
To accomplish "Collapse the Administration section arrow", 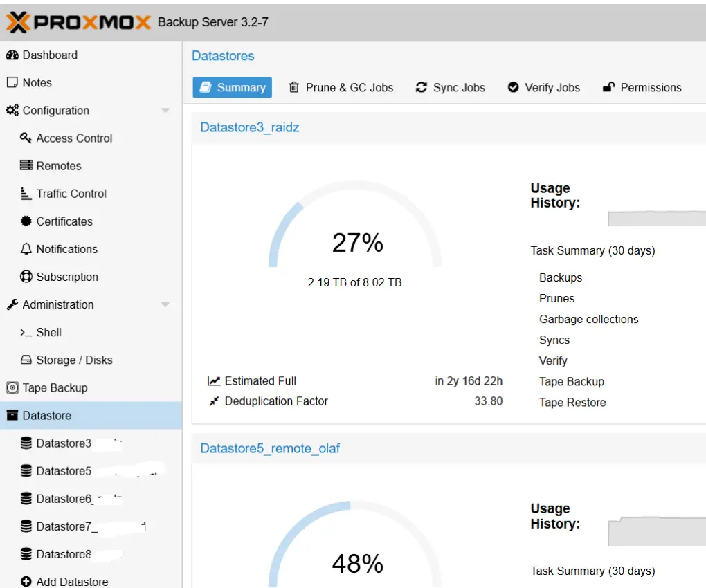I will coord(165,305).
